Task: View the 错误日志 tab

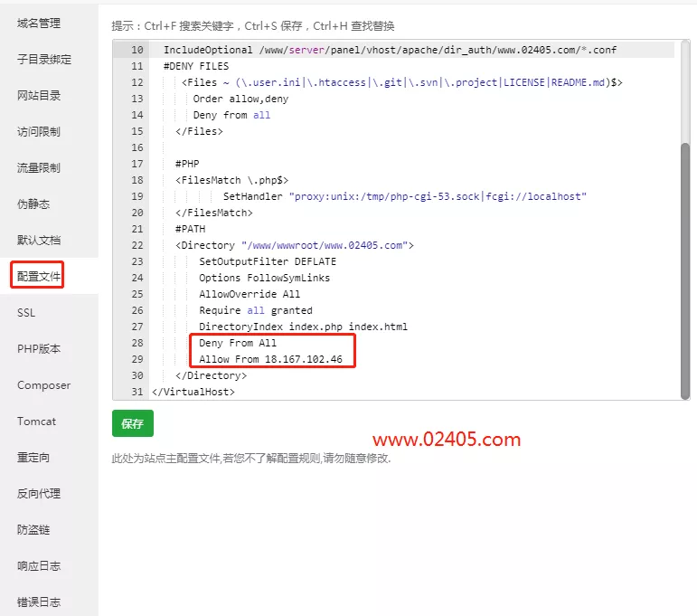Action: [39, 602]
